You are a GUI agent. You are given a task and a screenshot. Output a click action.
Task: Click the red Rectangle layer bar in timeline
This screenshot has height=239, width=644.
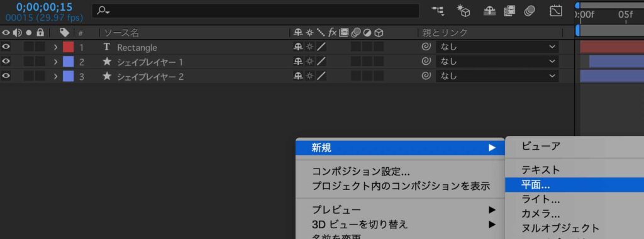(x=612, y=47)
